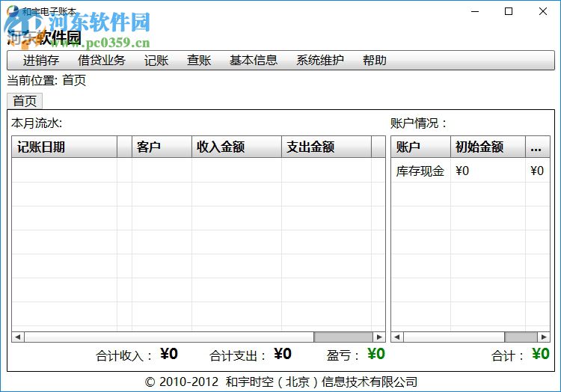Open the 查账 menu

(x=199, y=60)
